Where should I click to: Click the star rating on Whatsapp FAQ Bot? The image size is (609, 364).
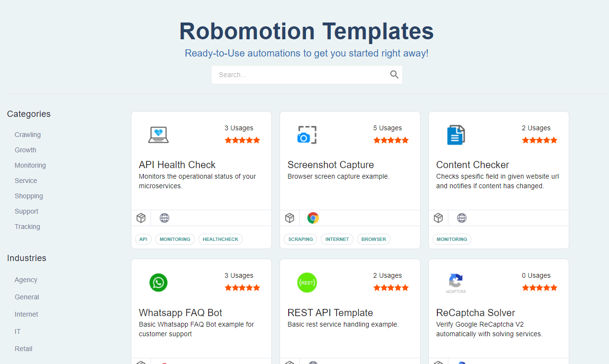pos(242,288)
